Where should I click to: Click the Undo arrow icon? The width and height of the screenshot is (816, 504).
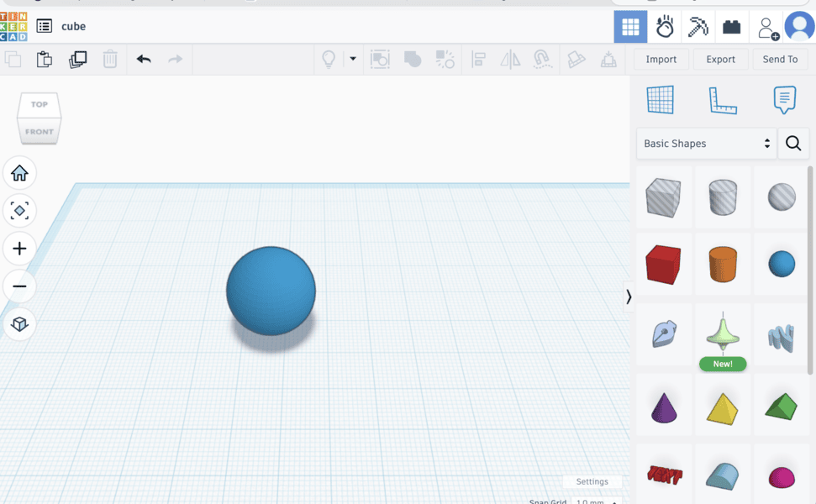[144, 59]
